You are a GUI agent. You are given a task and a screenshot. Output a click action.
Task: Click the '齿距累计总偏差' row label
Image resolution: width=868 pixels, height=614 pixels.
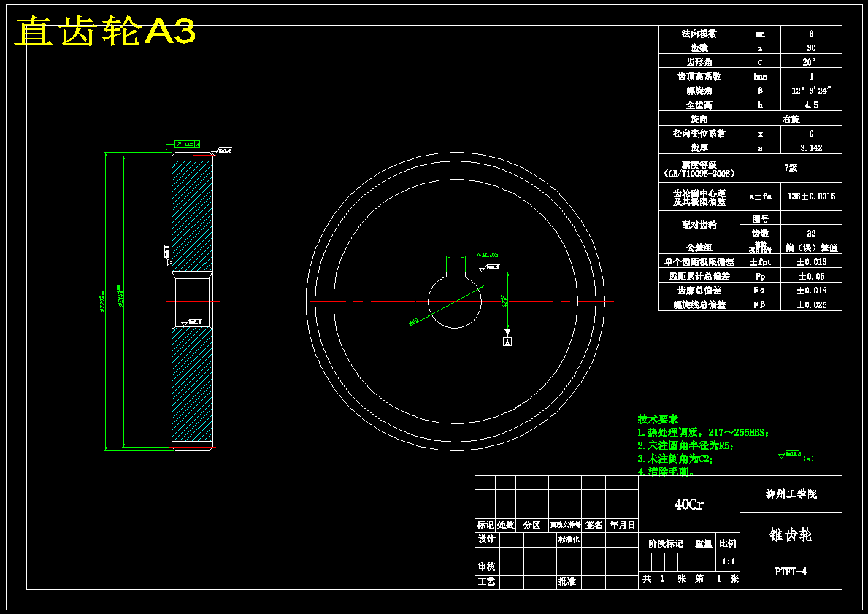[699, 276]
